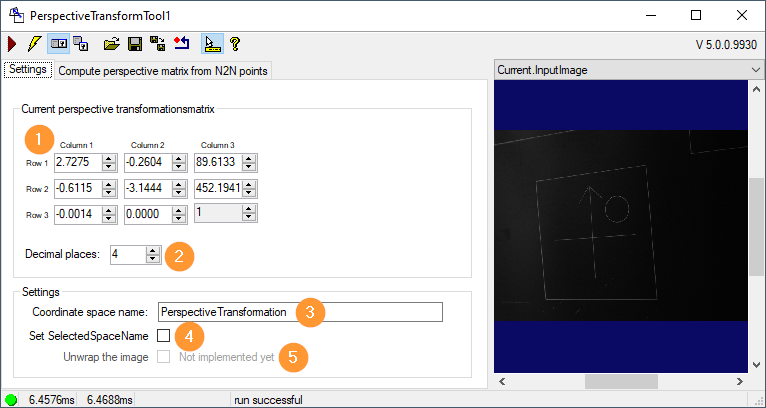The height and width of the screenshot is (408, 766).
Task: Increase Row 2 Column 3 value 452.1941
Action: (249, 185)
